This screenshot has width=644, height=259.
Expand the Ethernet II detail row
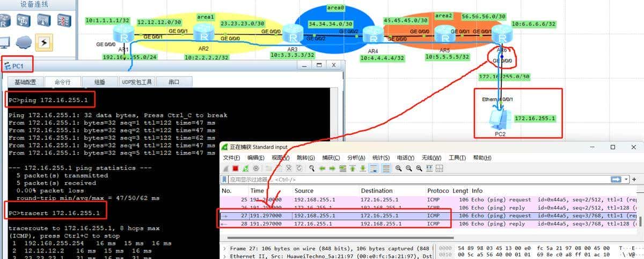(225, 256)
